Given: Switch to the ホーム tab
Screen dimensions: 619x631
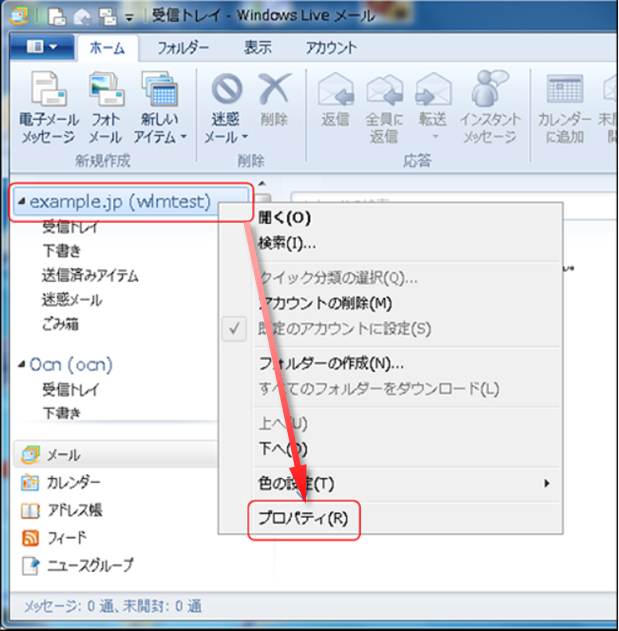Looking at the screenshot, I should pos(107,48).
